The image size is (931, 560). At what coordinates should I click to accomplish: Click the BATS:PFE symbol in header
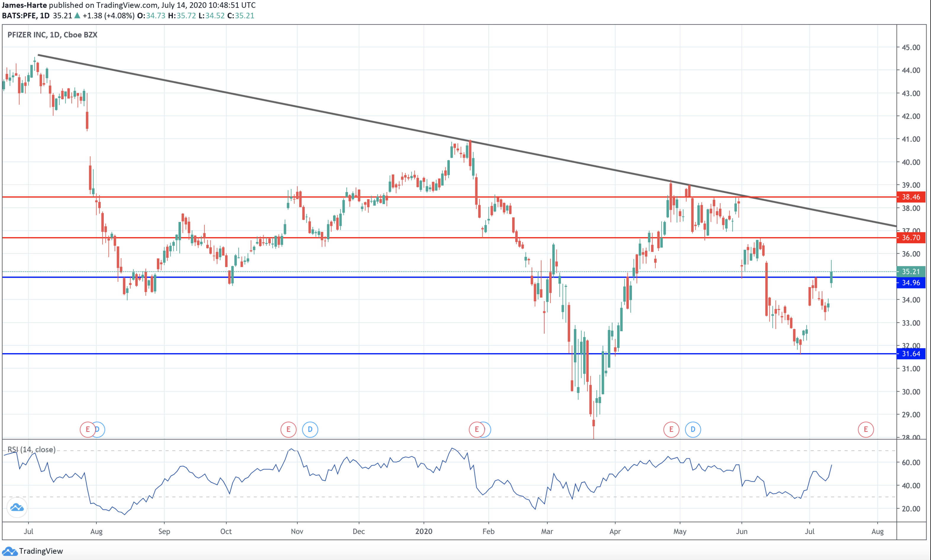(x=19, y=15)
